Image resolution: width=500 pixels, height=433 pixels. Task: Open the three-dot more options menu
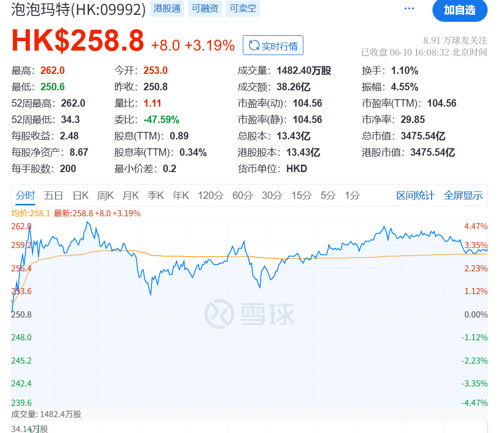click(409, 9)
